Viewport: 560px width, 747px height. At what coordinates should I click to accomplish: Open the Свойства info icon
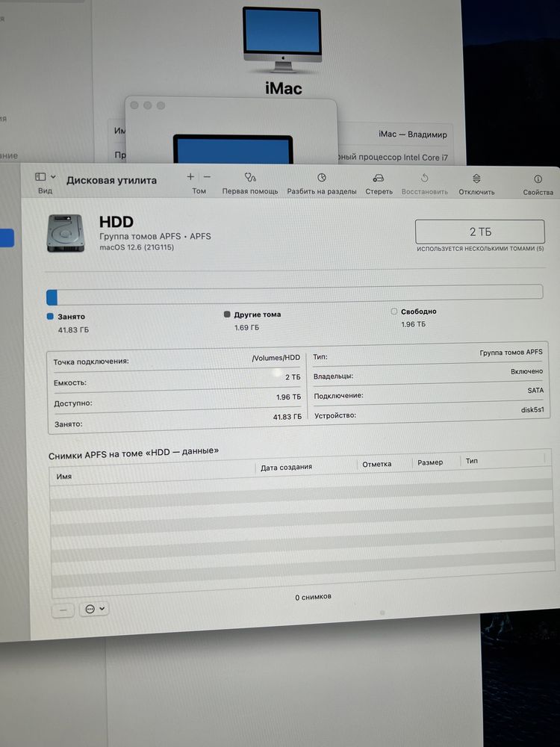[538, 179]
